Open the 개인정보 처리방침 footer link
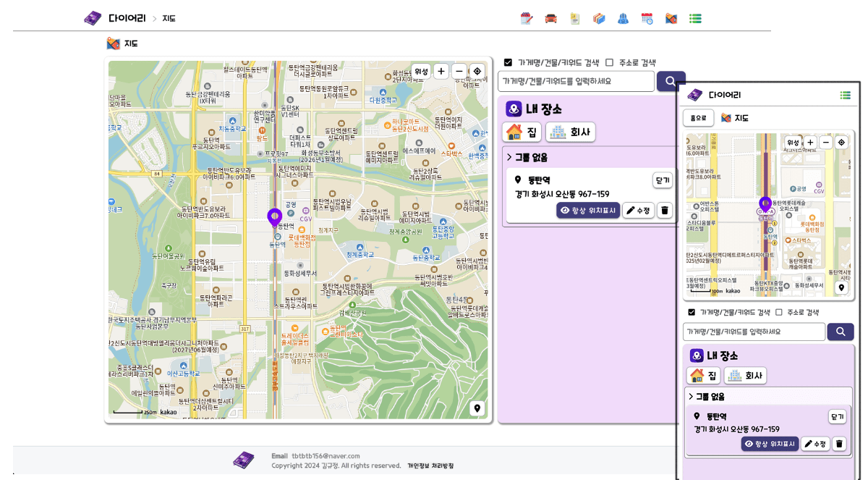The width and height of the screenshot is (868, 480). 430,466
